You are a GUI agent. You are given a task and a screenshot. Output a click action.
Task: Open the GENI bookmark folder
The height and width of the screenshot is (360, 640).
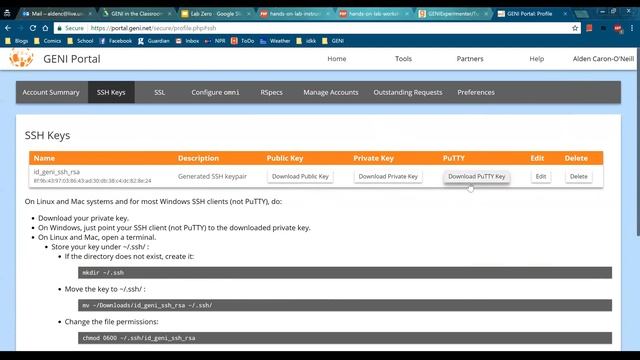point(333,41)
